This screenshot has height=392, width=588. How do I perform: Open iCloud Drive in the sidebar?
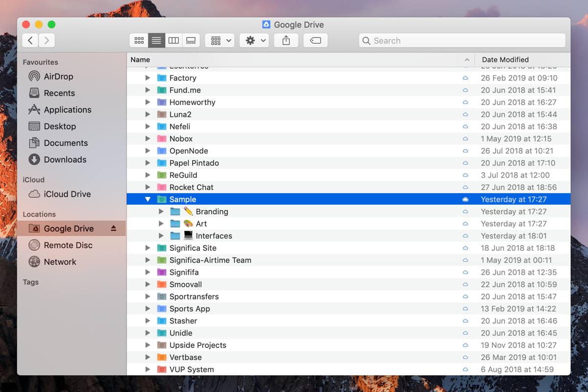pyautogui.click(x=71, y=194)
